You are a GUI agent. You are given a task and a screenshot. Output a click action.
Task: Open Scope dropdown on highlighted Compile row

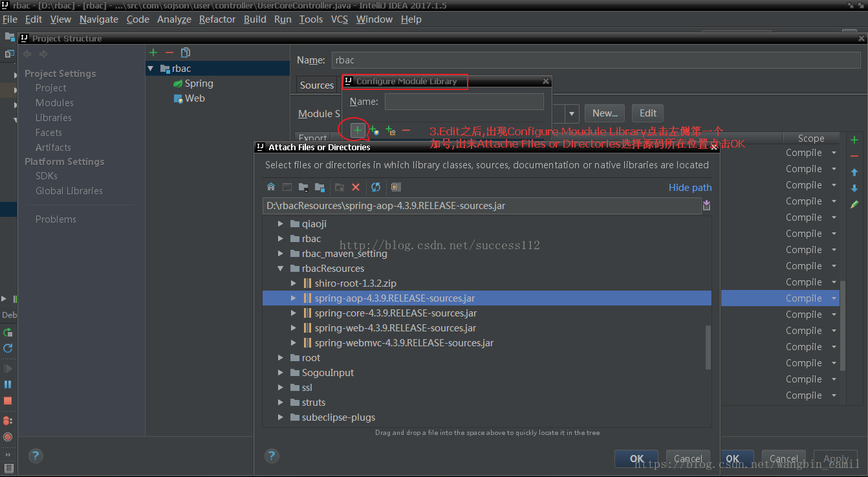[834, 298]
